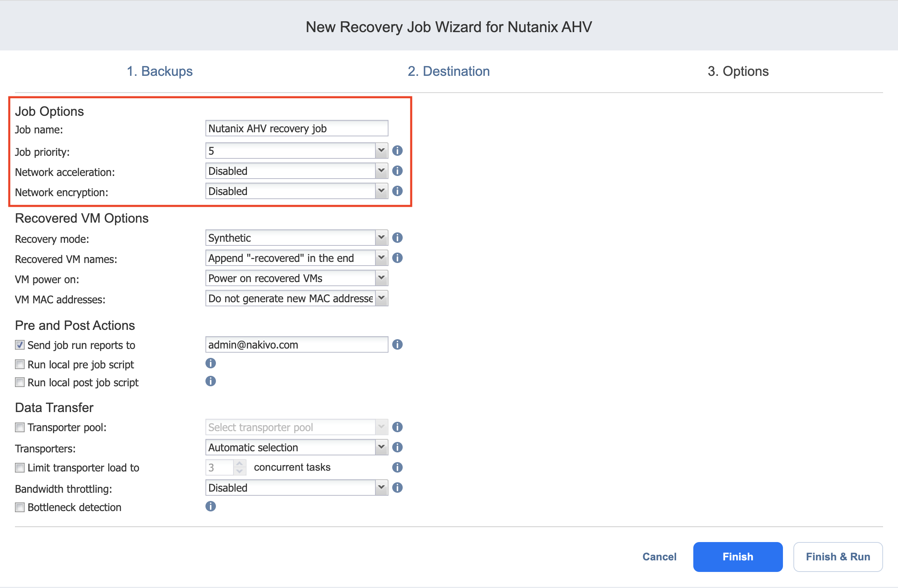
Task: Cancel the recovery job wizard
Action: (659, 557)
